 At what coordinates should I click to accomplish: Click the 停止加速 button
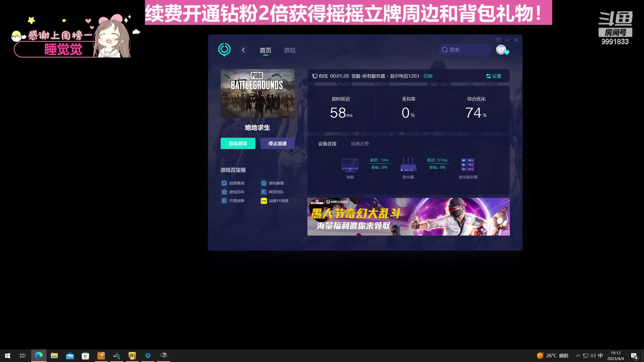click(277, 143)
